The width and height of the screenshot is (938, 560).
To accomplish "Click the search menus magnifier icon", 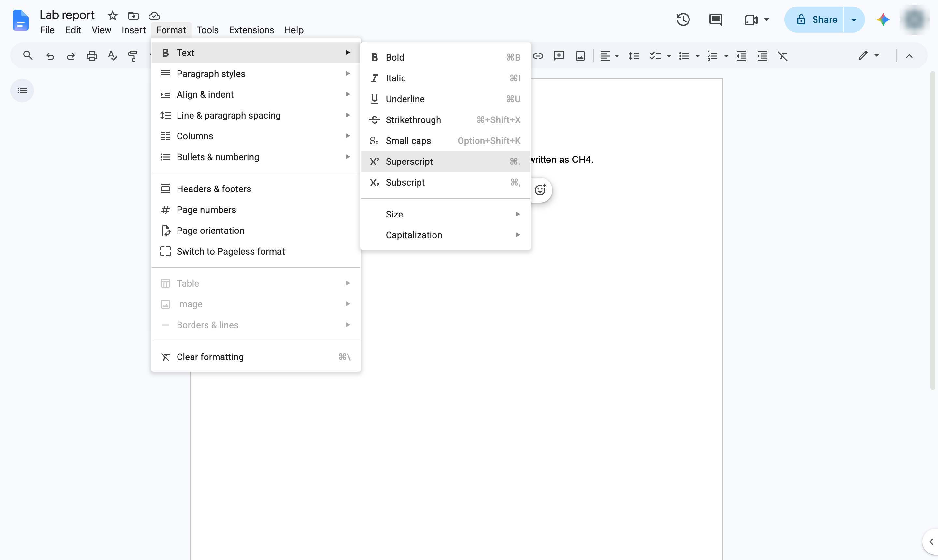I will coord(28,56).
